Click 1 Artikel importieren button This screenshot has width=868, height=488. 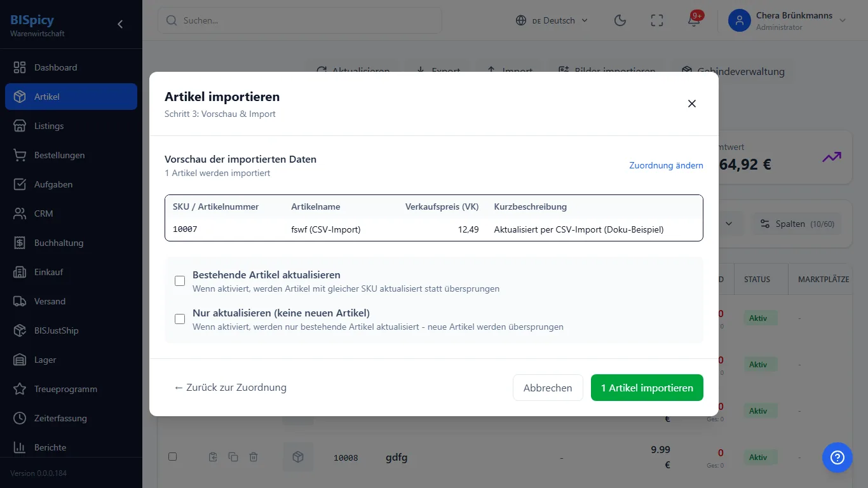pos(647,388)
